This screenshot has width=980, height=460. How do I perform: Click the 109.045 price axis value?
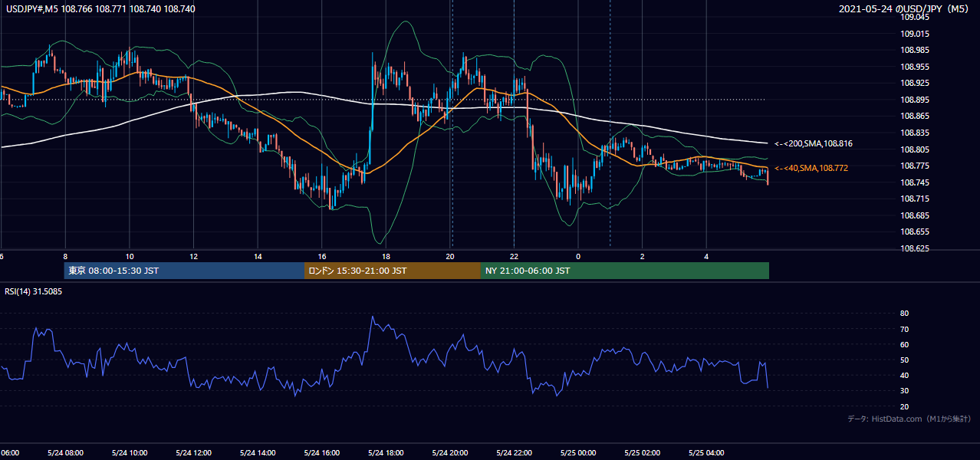coord(916,17)
